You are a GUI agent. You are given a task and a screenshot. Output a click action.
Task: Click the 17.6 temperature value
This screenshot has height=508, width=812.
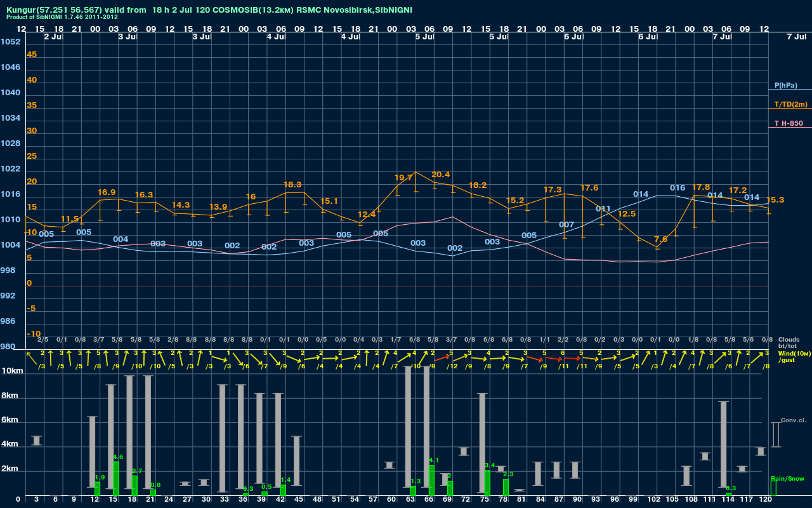589,188
